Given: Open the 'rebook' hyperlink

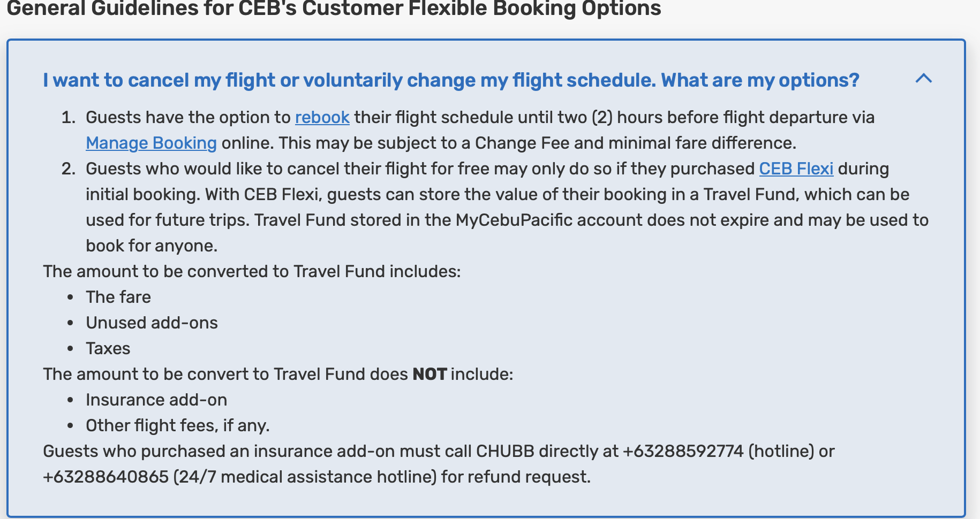Looking at the screenshot, I should click(x=322, y=117).
